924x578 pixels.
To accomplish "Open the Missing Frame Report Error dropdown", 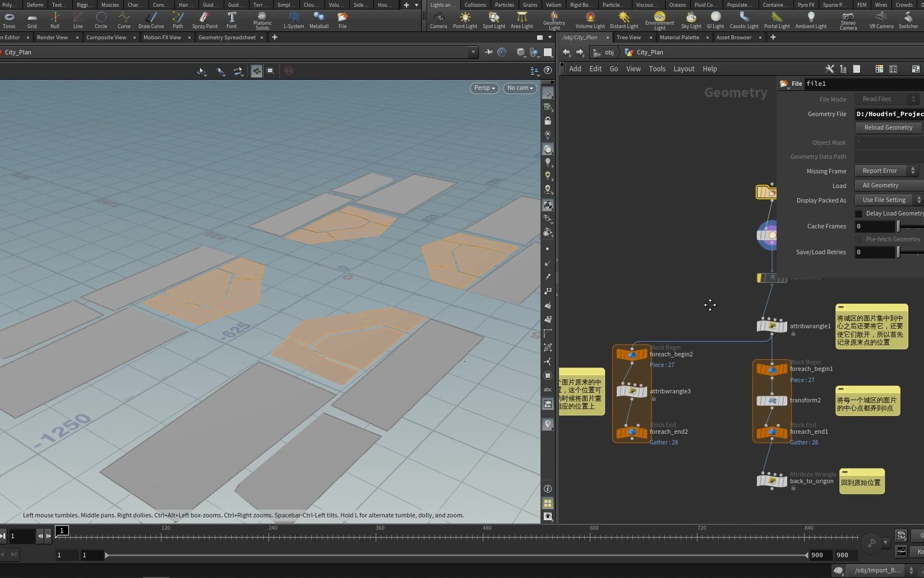I will pos(881,171).
